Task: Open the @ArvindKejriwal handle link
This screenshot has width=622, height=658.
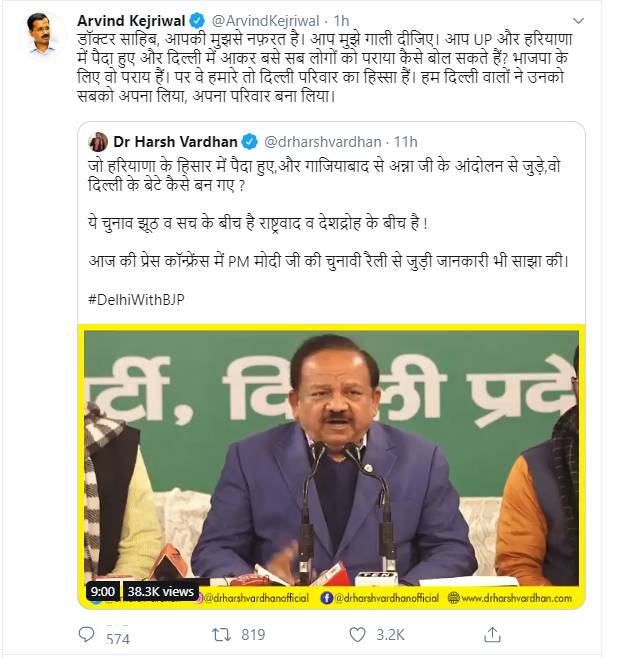Action: click(x=265, y=21)
